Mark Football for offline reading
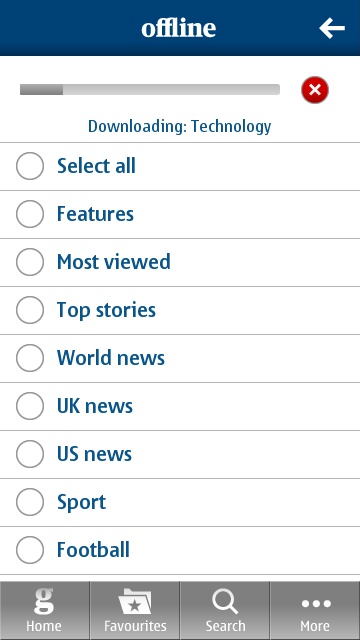360x640 pixels. pyautogui.click(x=30, y=550)
